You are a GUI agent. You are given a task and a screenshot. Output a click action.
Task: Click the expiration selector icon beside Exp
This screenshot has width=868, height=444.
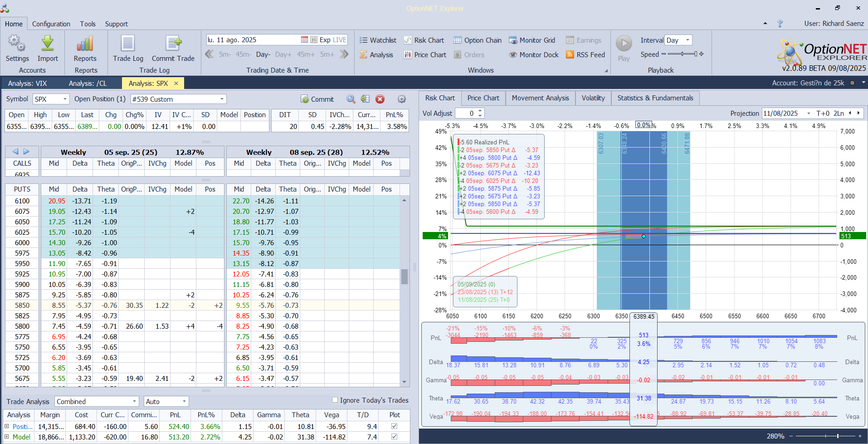314,40
